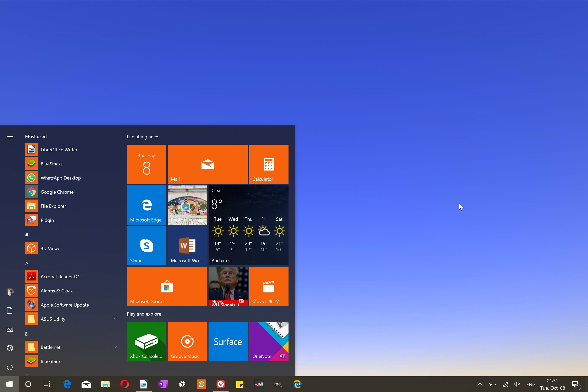Screen dimensions: 588x392
Task: Open the Calculator tile
Action: point(269,164)
